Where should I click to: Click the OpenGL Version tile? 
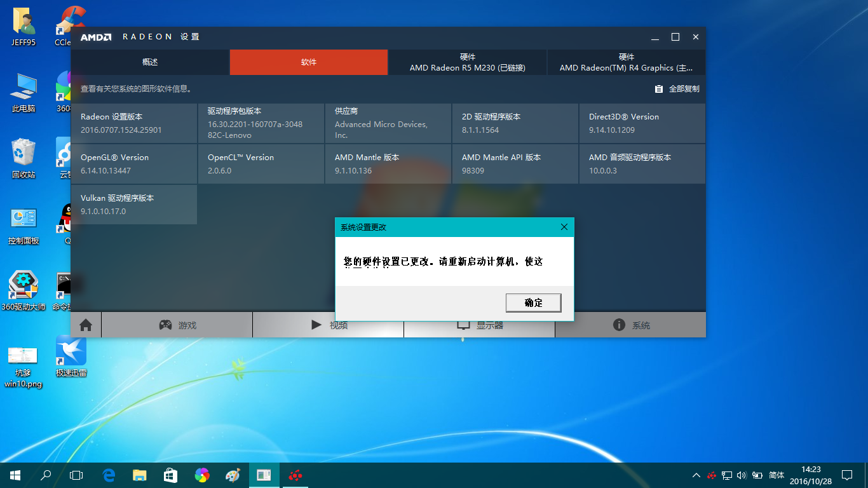point(134,164)
